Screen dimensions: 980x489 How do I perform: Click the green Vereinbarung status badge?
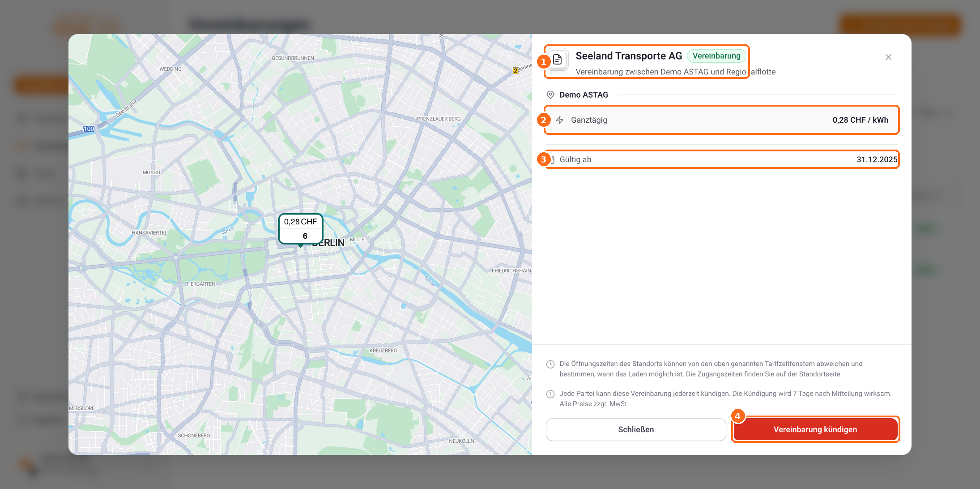[x=716, y=56]
